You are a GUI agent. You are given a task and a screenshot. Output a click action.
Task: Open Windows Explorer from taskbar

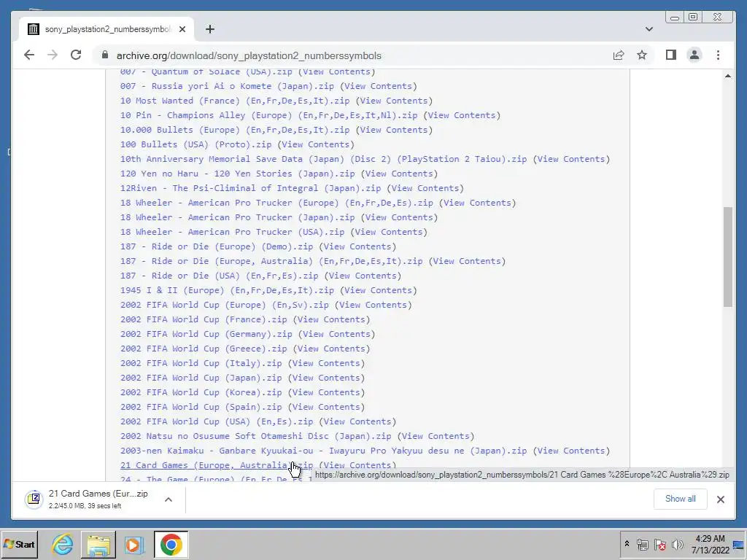[98, 544]
